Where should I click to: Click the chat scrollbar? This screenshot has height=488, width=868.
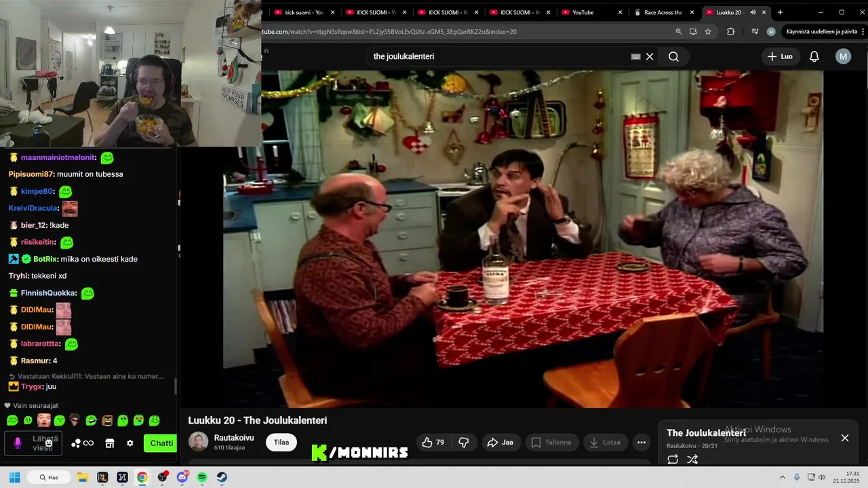click(x=176, y=386)
